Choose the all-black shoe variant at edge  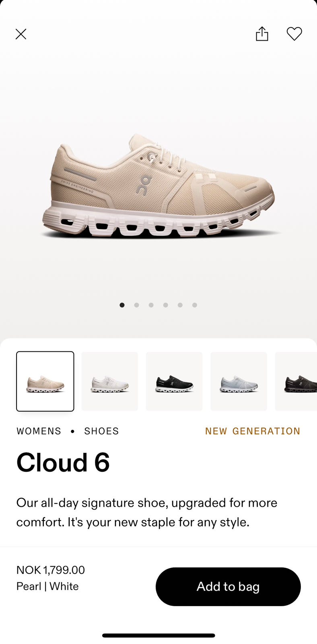(296, 381)
